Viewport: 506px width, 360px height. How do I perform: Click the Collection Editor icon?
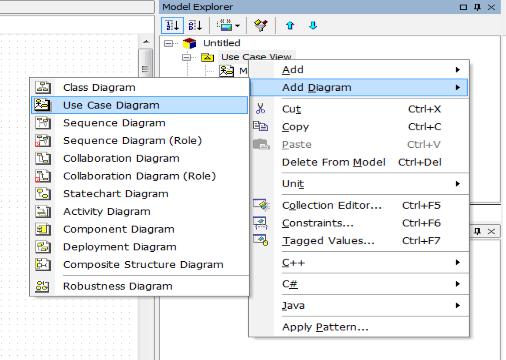click(261, 205)
